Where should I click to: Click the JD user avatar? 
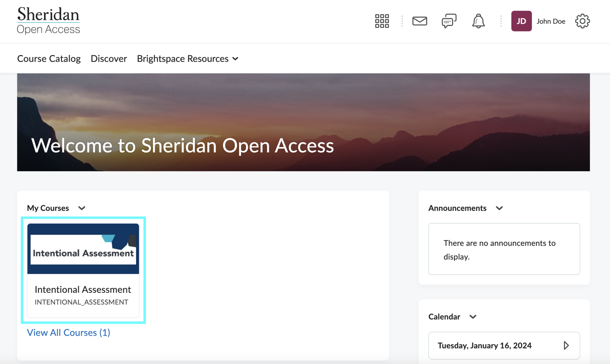pos(521,21)
